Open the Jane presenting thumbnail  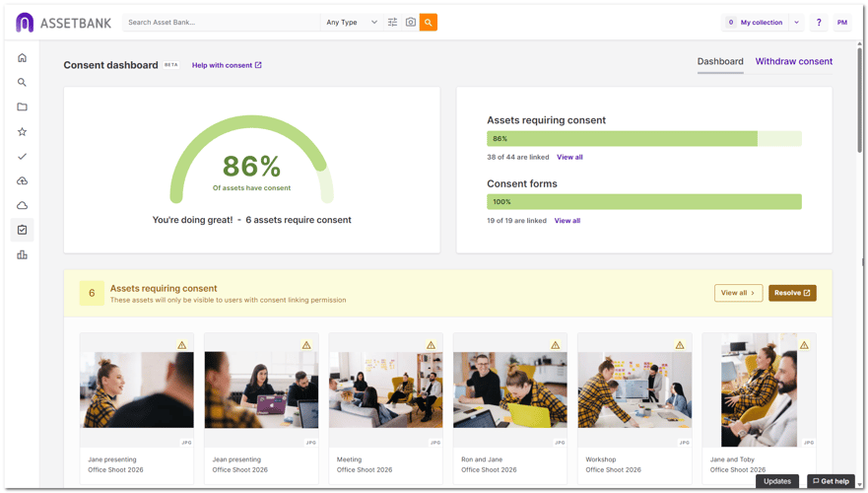(137, 390)
